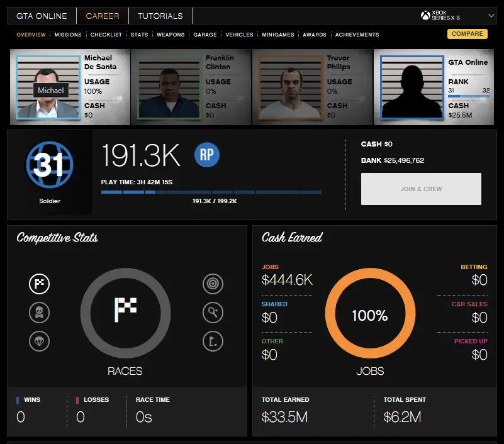Click the Play Time 3H 42M 15S text
The image size is (504, 444).
click(x=137, y=182)
